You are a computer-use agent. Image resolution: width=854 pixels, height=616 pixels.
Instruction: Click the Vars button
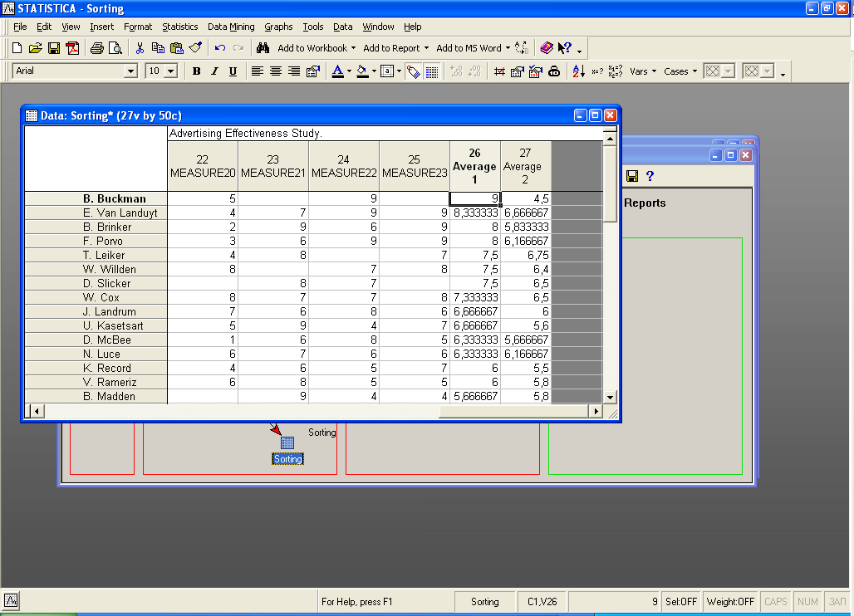tap(642, 71)
